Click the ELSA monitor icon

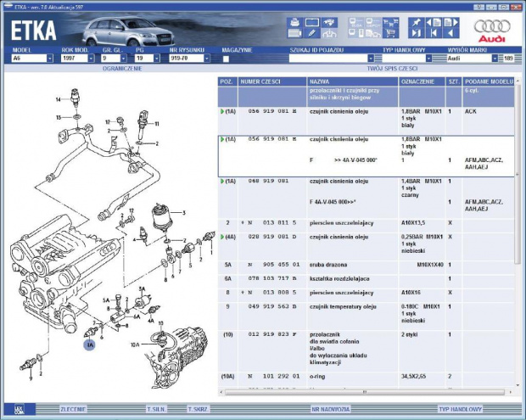(356, 23)
